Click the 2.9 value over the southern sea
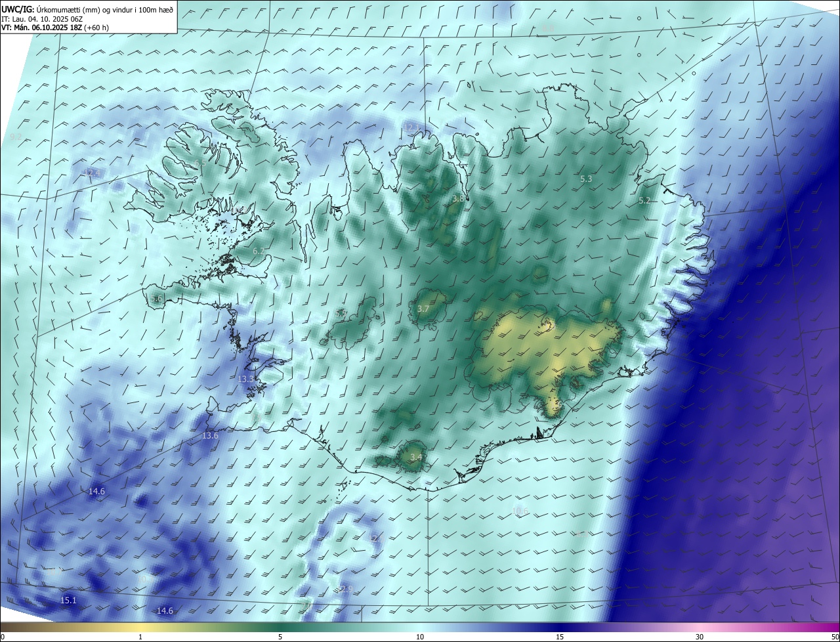Viewport: 840px width, 642px height. [x=346, y=589]
